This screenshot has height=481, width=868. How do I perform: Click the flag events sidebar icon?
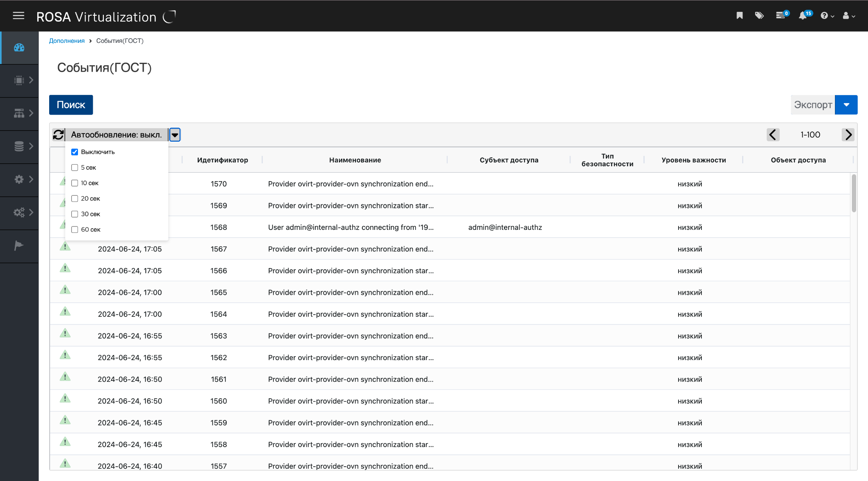pos(19,246)
